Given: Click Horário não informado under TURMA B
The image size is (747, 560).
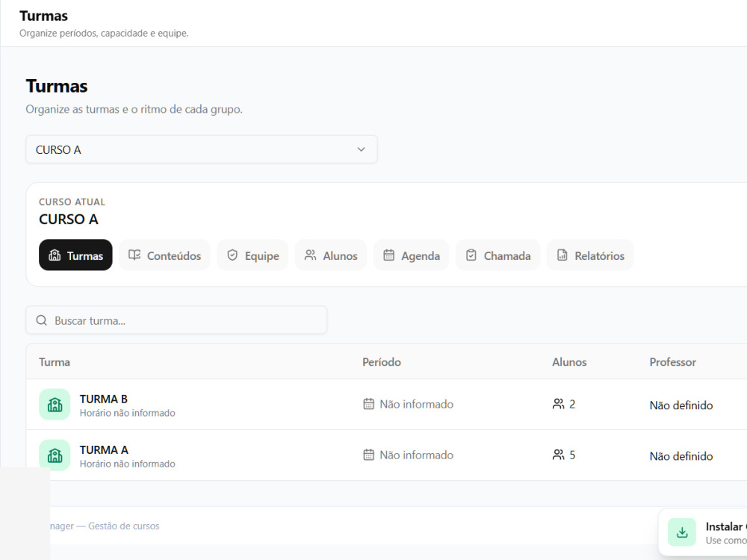Looking at the screenshot, I should pos(127,413).
